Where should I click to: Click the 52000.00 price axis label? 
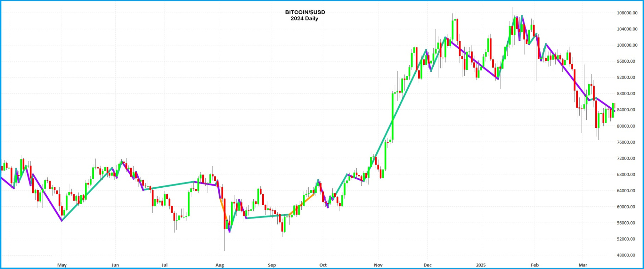tap(627, 239)
